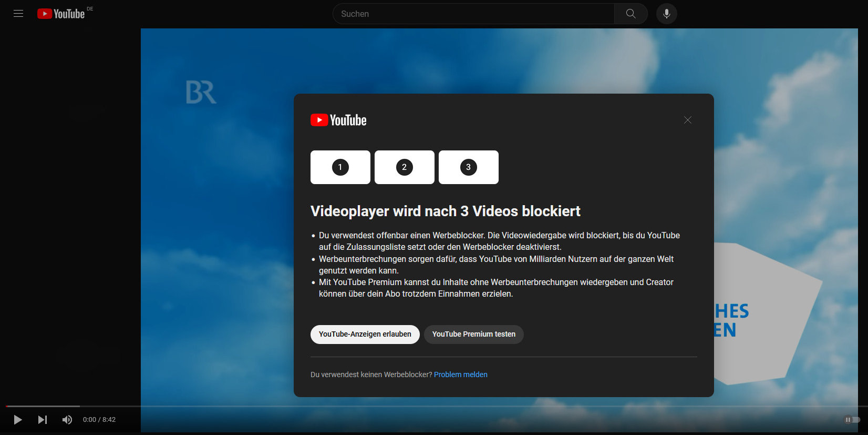
Task: Click the magnifier search button
Action: [631, 14]
